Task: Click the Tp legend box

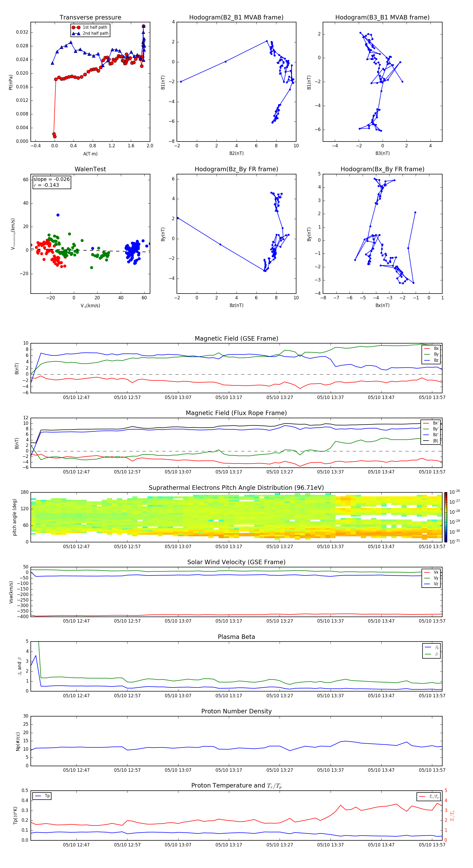Action: tap(42, 796)
